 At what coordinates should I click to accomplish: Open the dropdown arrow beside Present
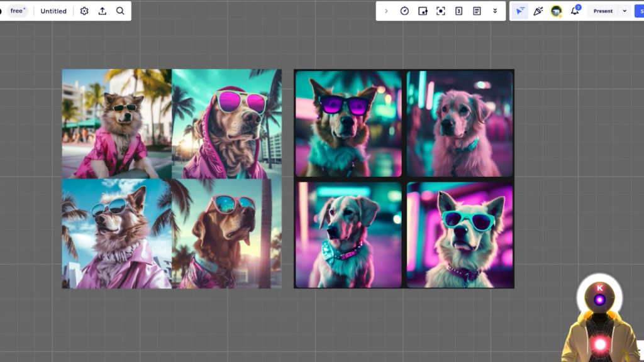pos(625,11)
